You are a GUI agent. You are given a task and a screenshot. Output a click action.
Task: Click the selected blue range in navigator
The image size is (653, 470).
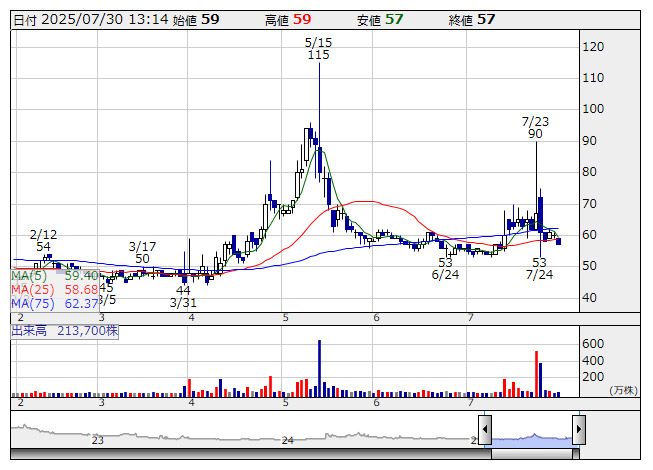tap(531, 437)
